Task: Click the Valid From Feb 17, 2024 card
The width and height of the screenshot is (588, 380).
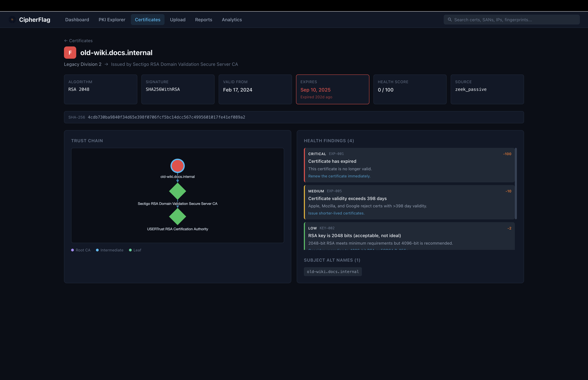Action: pos(255,89)
